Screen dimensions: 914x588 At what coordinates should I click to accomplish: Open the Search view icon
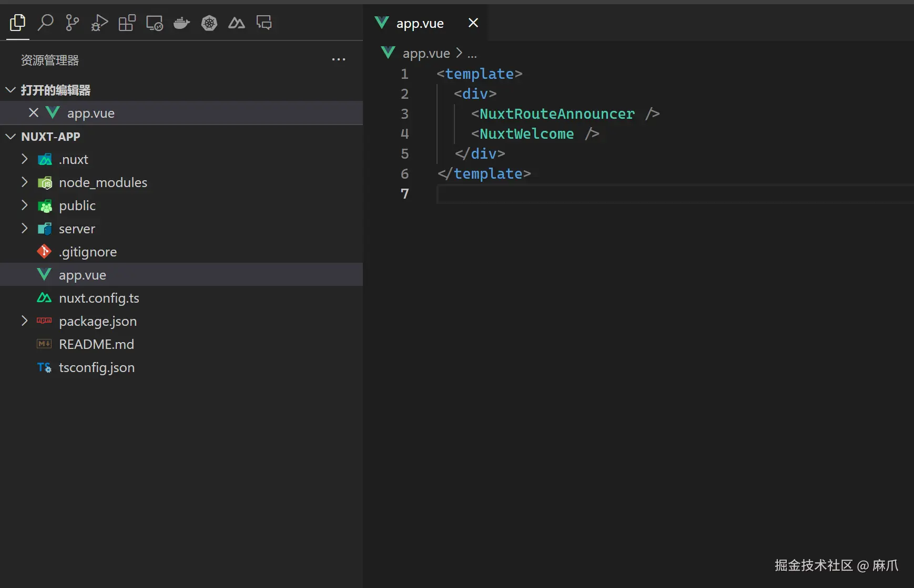(x=45, y=23)
